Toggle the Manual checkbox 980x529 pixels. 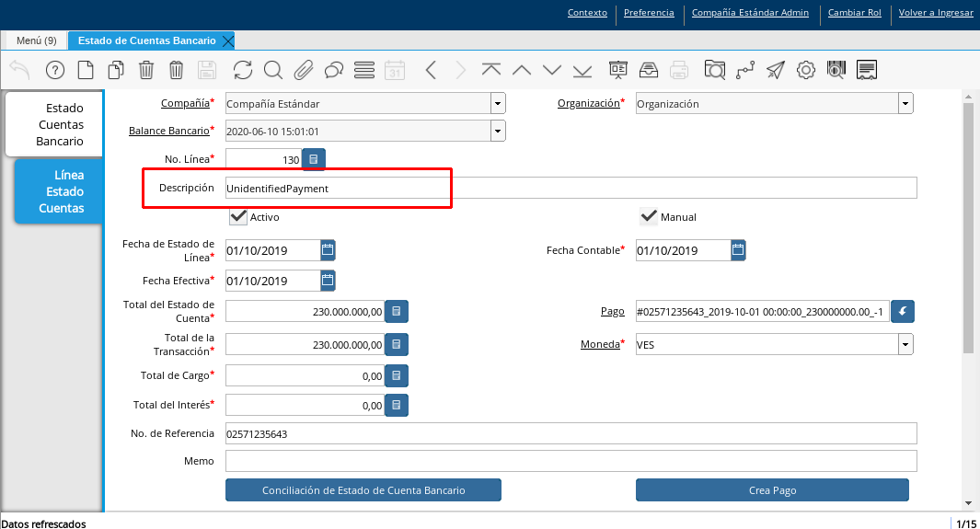click(x=649, y=217)
